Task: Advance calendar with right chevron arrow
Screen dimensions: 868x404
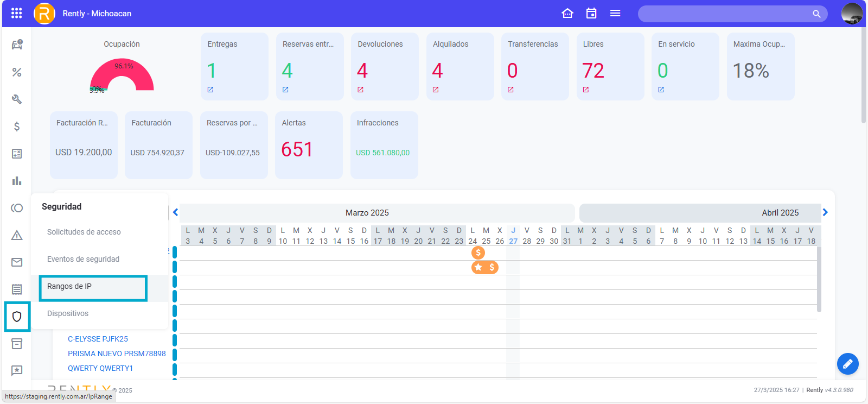Action: (x=825, y=212)
